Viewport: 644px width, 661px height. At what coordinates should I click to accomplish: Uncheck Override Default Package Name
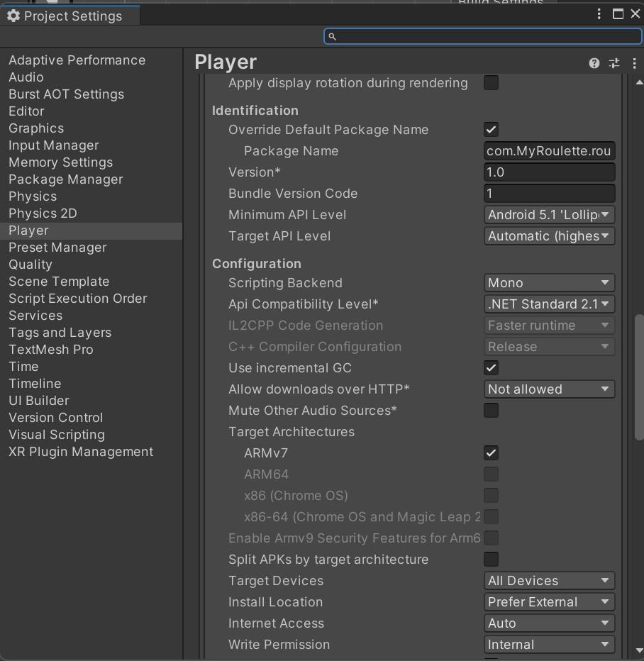click(x=491, y=130)
